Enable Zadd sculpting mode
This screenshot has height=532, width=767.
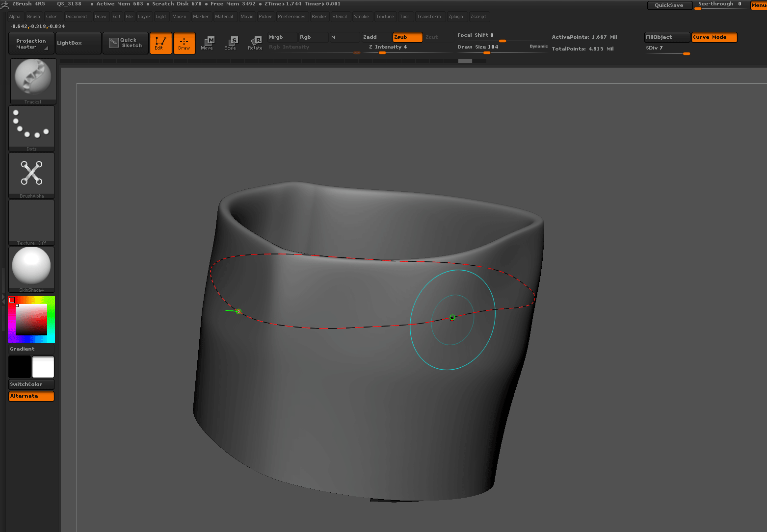[376, 37]
